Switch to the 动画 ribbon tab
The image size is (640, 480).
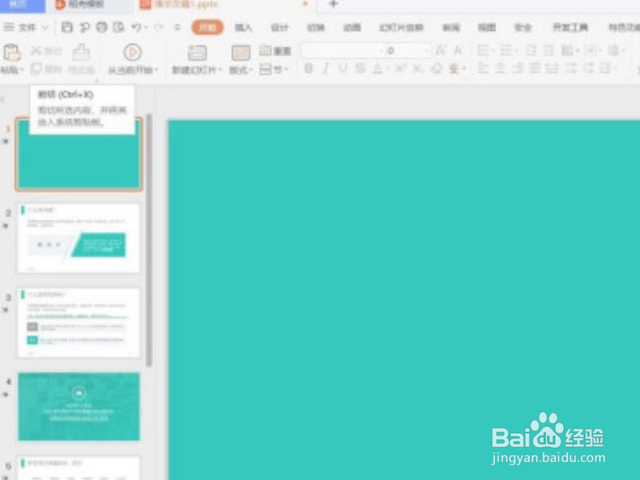click(352, 27)
